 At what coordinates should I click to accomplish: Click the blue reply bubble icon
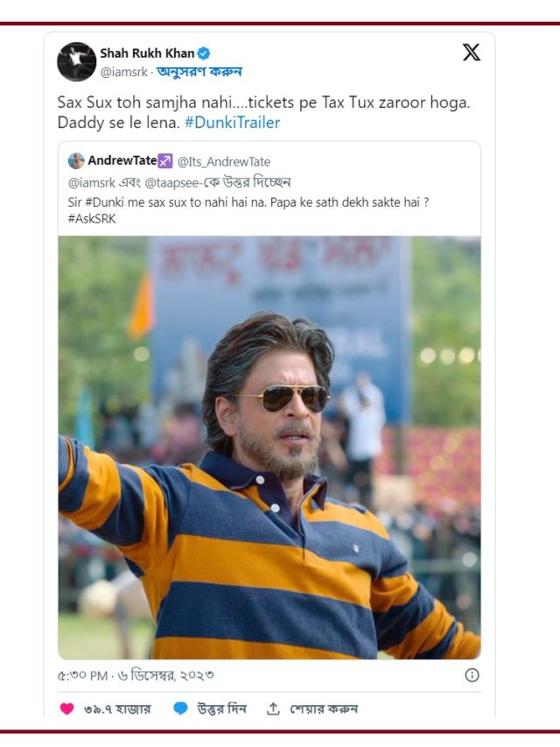pyautogui.click(x=180, y=708)
